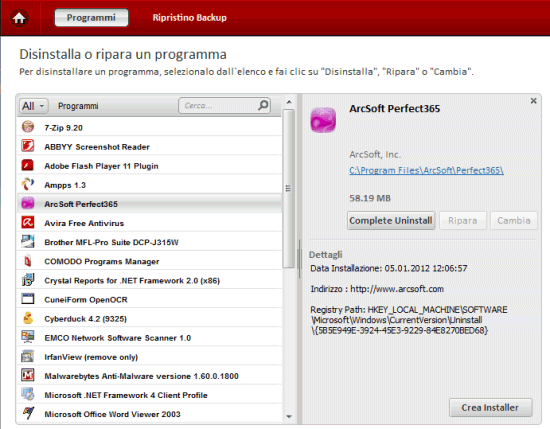This screenshot has height=429, width=550.
Task: Select Ampps 1.3 in list
Action: (x=65, y=185)
